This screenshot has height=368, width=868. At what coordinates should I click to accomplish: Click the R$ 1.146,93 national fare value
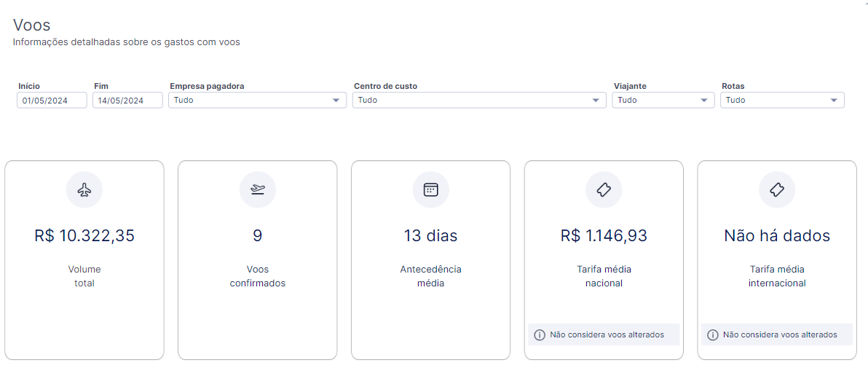click(x=604, y=235)
